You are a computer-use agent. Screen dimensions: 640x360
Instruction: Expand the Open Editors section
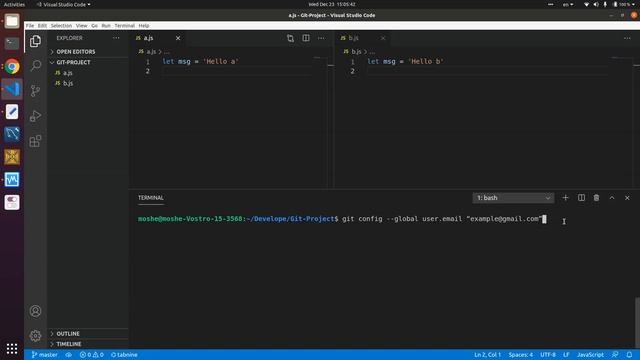[x=76, y=52]
